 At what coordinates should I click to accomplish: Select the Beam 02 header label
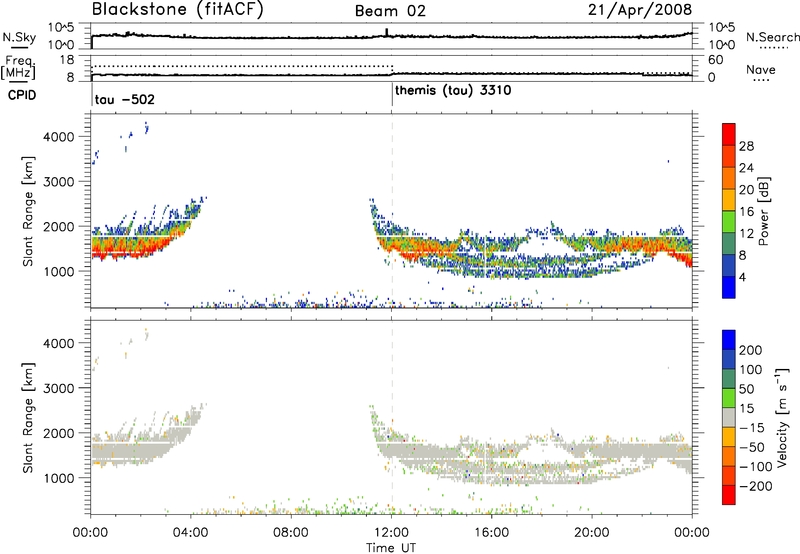390,11
